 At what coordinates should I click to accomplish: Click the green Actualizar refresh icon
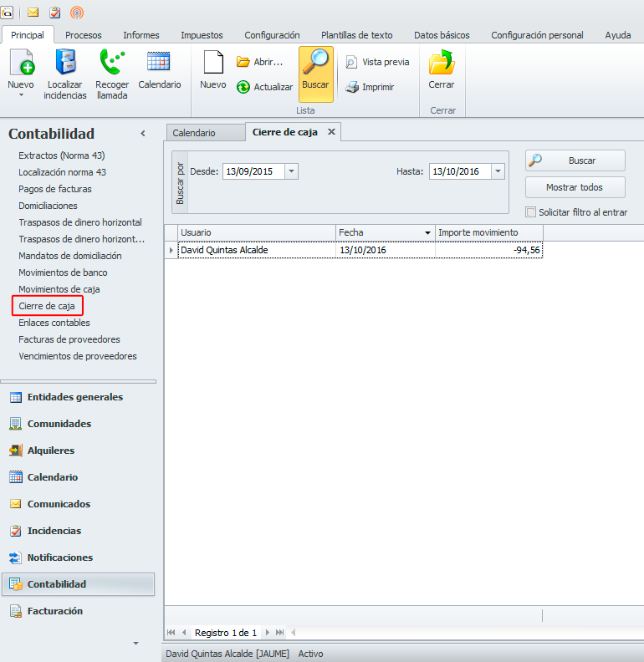(243, 87)
